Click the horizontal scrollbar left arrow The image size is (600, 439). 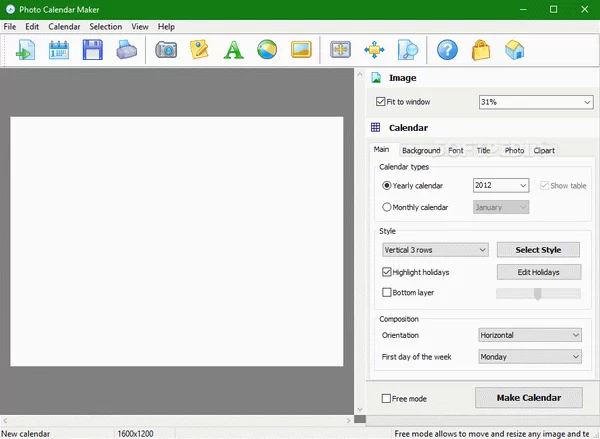tap(5, 420)
